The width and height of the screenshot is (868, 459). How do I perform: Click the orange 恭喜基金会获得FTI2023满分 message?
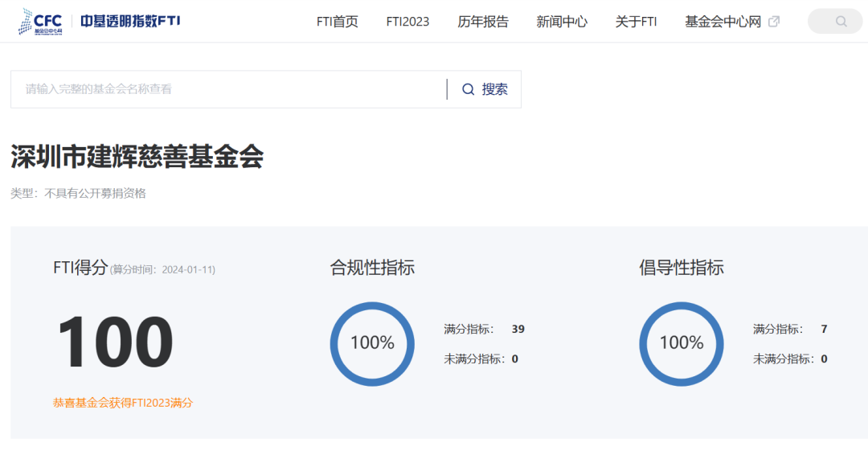coord(123,403)
